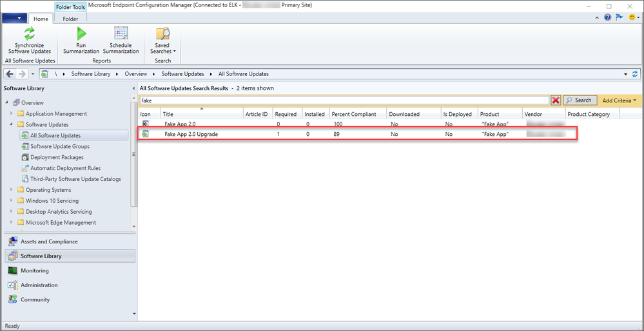
Task: Collapse the Software Updates folder node
Action: click(x=12, y=124)
